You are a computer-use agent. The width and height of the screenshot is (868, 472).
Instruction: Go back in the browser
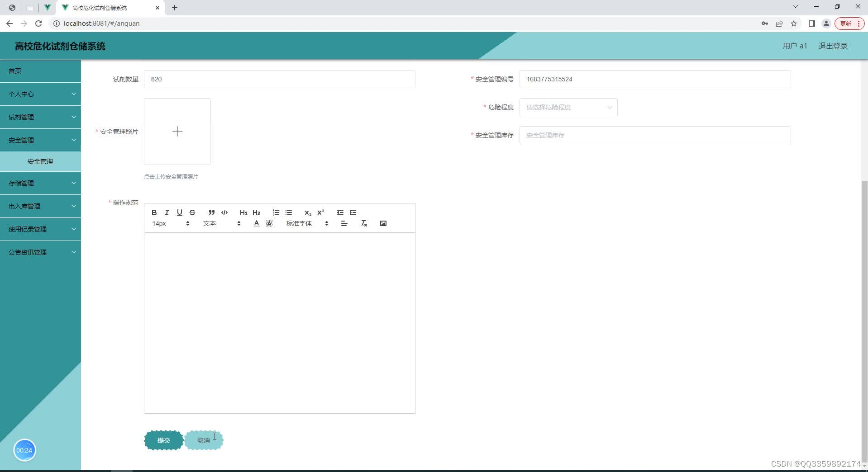10,24
